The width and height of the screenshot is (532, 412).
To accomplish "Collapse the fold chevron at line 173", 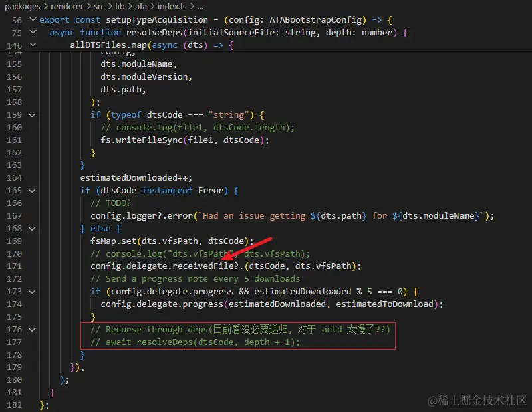I will tap(32, 292).
